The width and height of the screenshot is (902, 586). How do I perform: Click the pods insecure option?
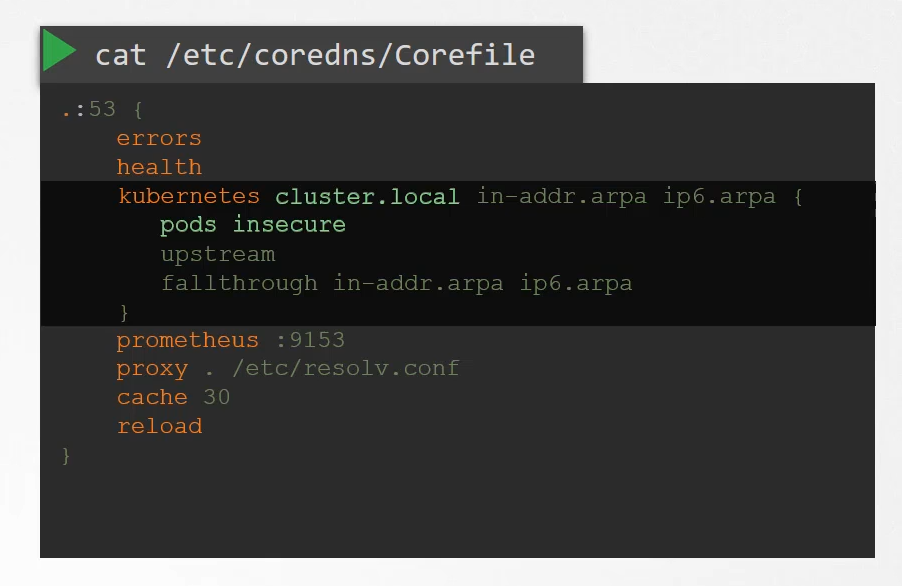click(x=253, y=225)
